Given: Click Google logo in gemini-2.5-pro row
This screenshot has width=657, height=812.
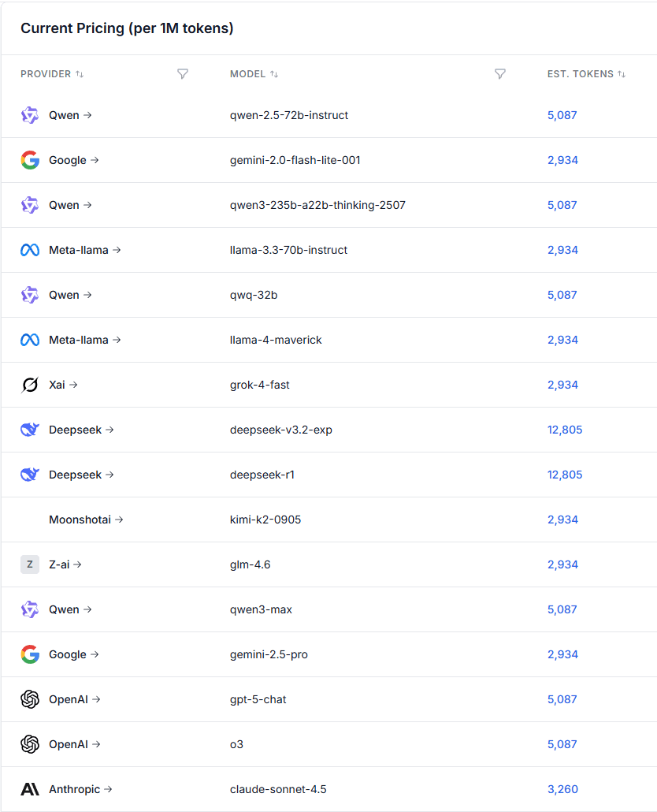Looking at the screenshot, I should 30,654.
